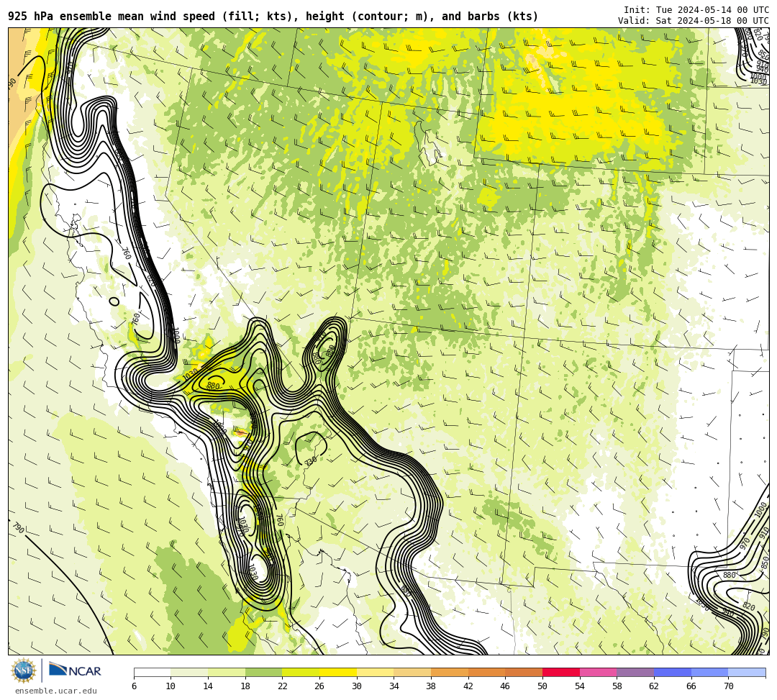The height and width of the screenshot is (700, 777).
Task: Click the 14-18 kts light green swatch
Action: coord(227,672)
